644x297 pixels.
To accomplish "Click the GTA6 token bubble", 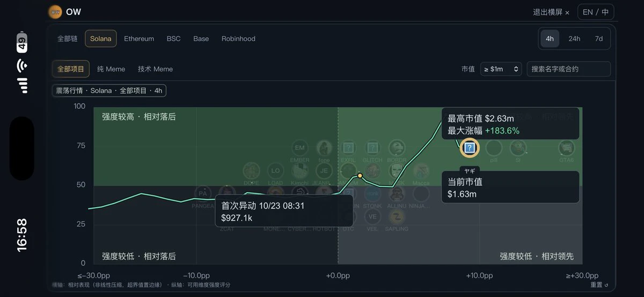I will tap(567, 148).
